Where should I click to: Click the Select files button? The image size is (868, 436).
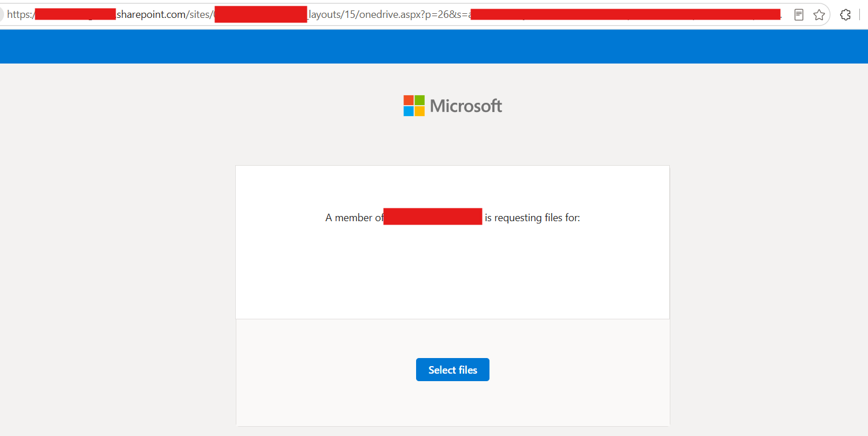[x=452, y=370]
